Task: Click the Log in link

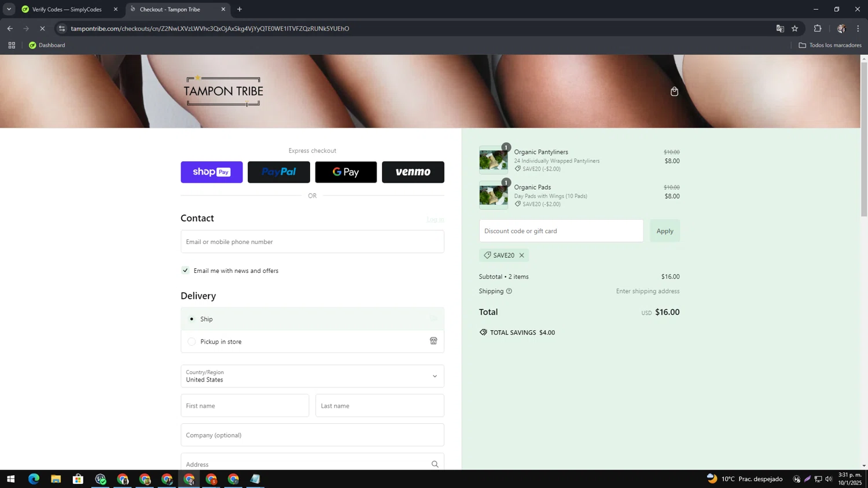Action: tap(435, 220)
